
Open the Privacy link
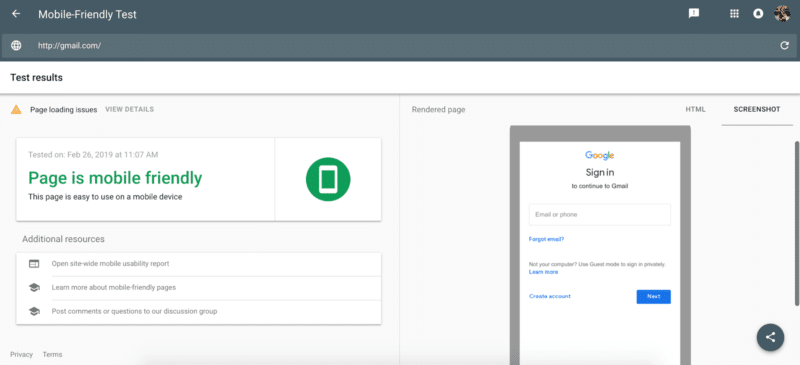coord(21,354)
